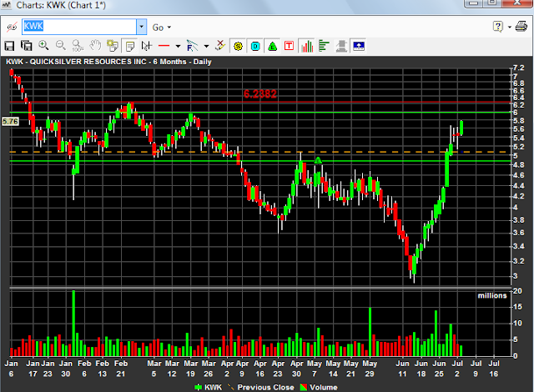534x392 pixels.
Task: Select the zoom in magnifier tool
Action: tap(43, 46)
